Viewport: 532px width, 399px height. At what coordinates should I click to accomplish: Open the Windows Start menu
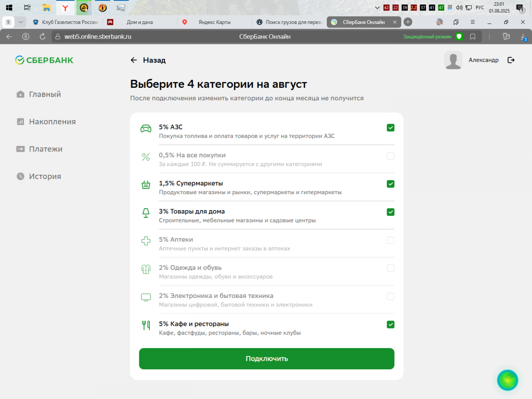[x=9, y=8]
